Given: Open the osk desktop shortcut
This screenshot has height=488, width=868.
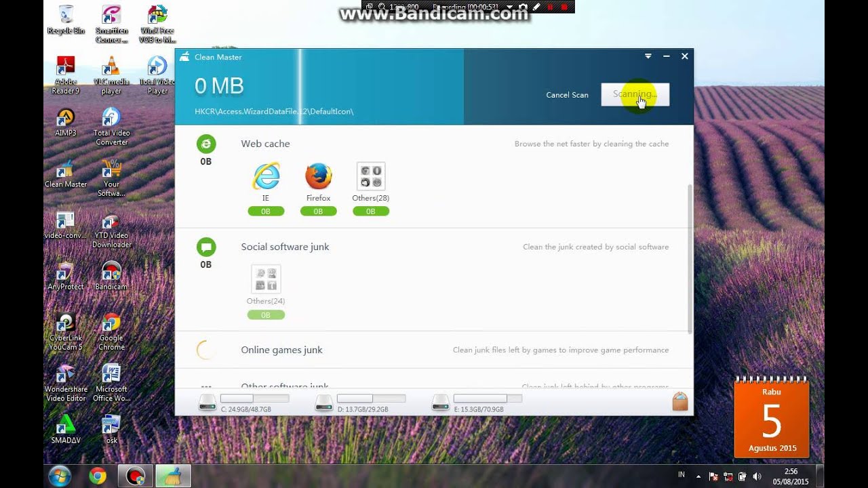Looking at the screenshot, I should [111, 430].
